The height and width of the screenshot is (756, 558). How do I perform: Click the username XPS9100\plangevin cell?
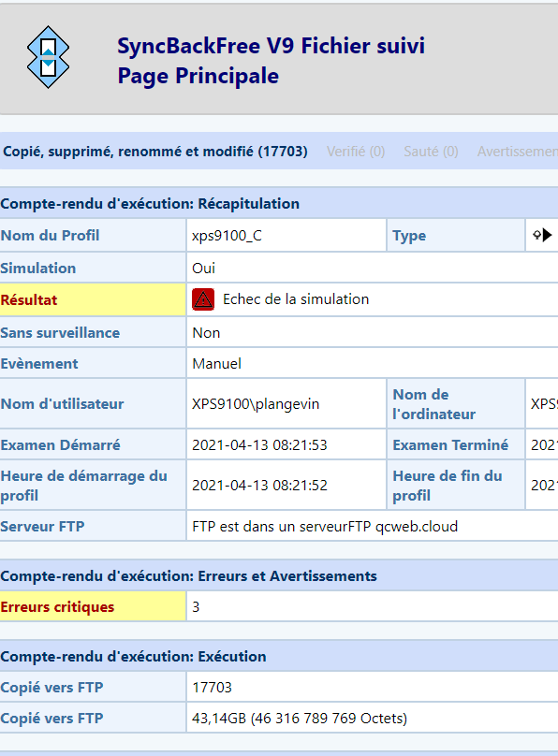click(x=286, y=403)
